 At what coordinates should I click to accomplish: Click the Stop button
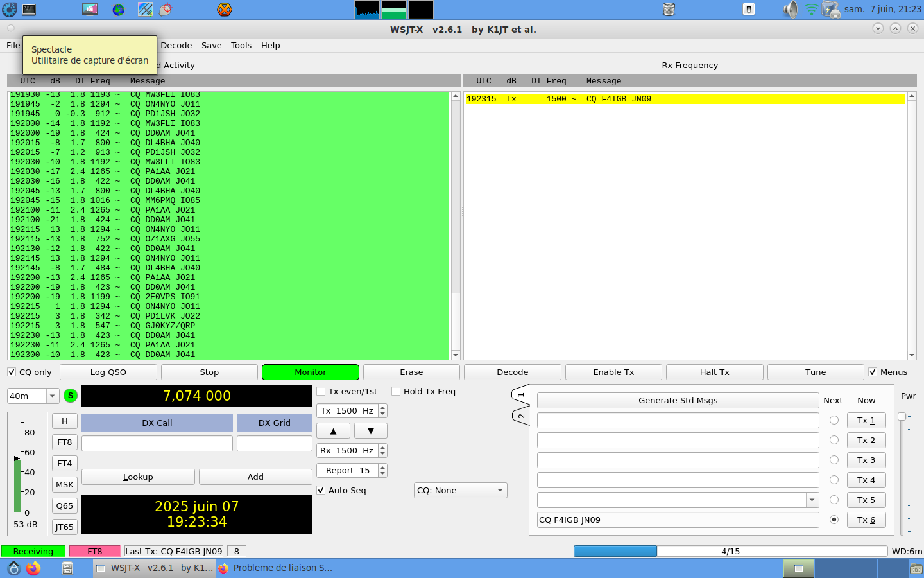[x=209, y=372]
